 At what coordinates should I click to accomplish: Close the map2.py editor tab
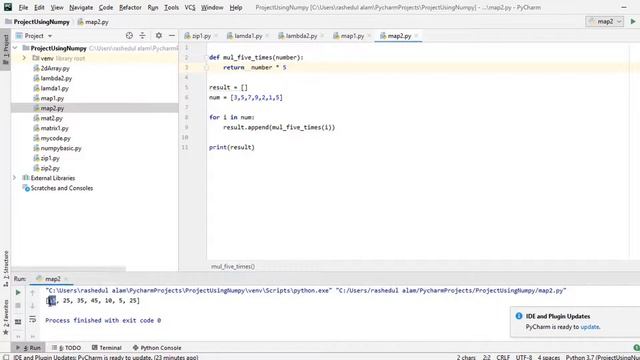(416, 36)
